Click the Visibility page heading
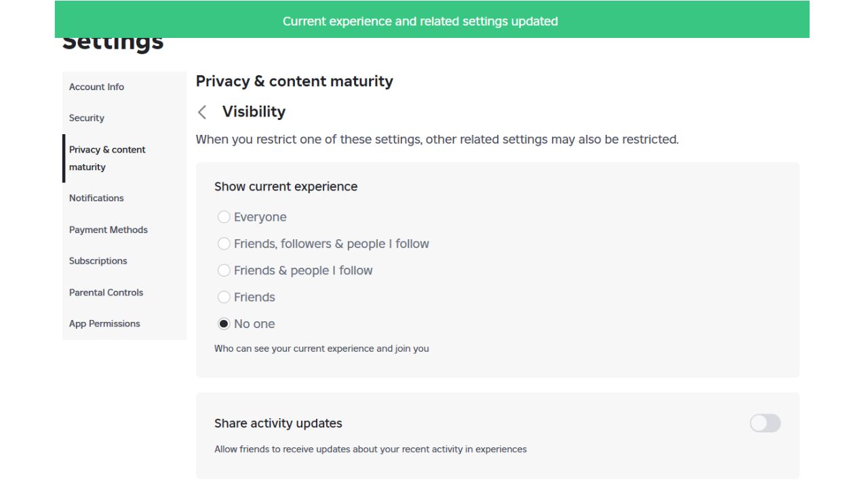This screenshot has width=868, height=488. click(254, 112)
